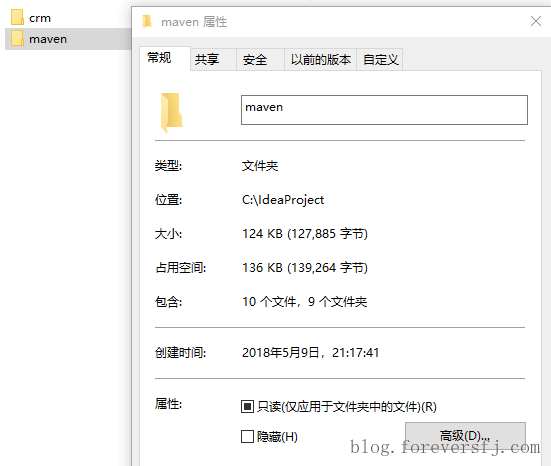
Task: Go to the 自定义 tab
Action: 380,59
